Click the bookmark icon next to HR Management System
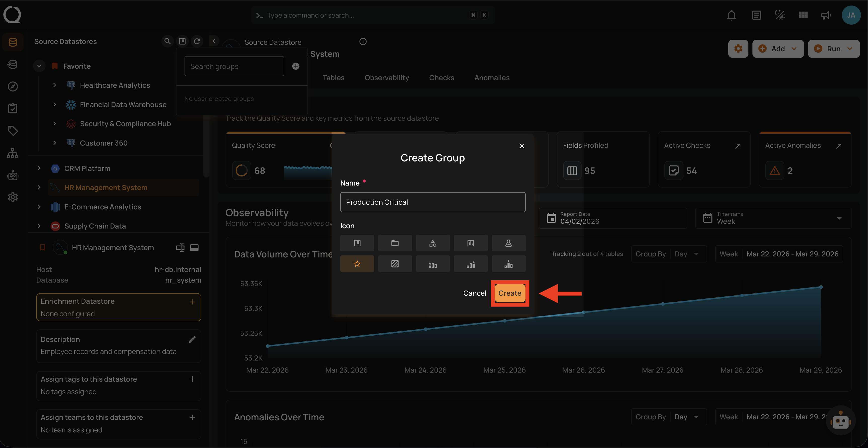The image size is (868, 448). coord(42,247)
